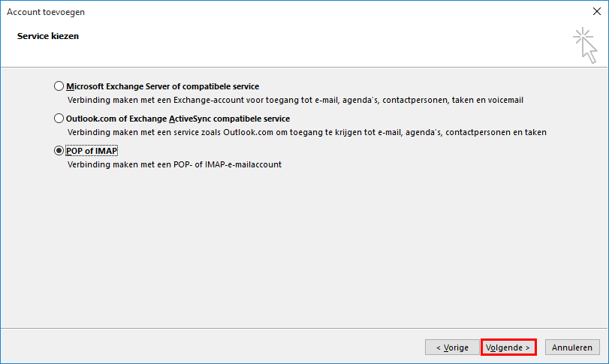Select the POP of IMAP radio circle
Image resolution: width=609 pixels, height=364 pixels.
[x=59, y=151]
